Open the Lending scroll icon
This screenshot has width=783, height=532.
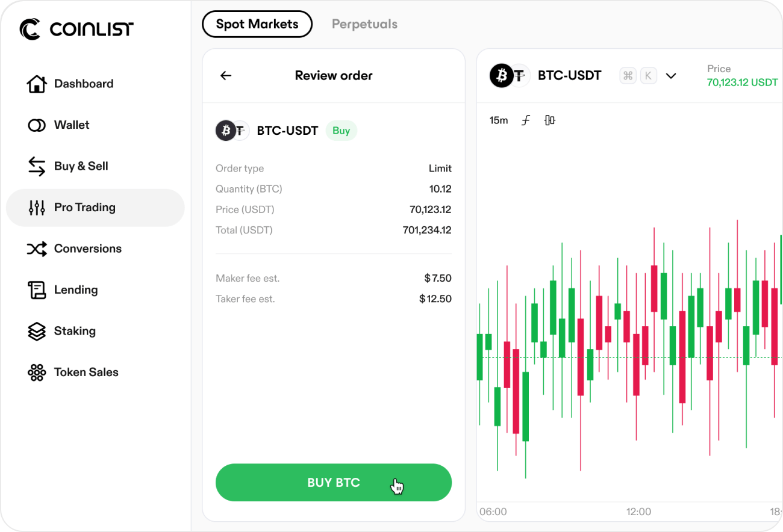(37, 290)
